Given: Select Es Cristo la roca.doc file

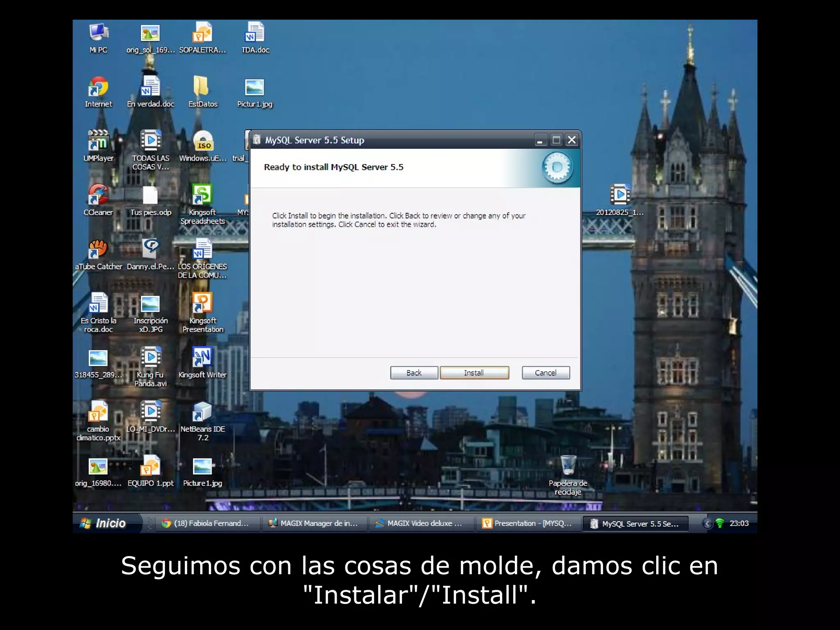Looking at the screenshot, I should coord(98,313).
